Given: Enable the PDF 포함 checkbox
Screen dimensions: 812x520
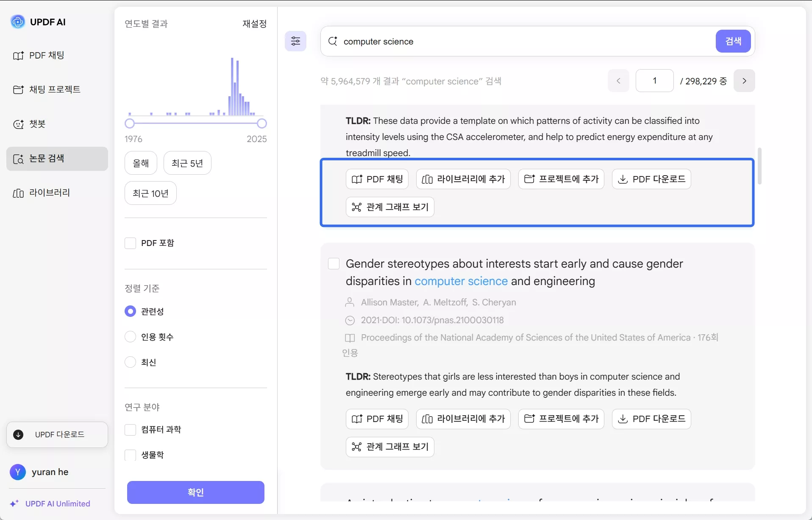Looking at the screenshot, I should pos(130,243).
